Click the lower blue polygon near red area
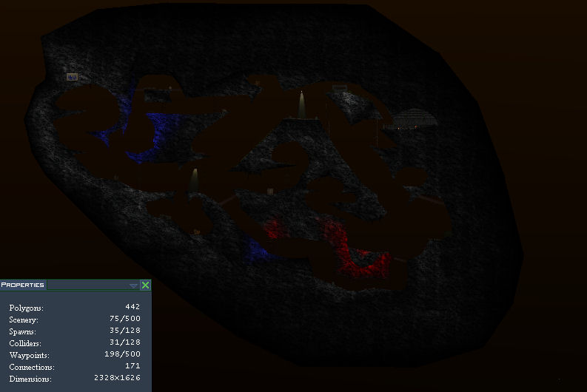587x392 pixels. (x=258, y=251)
